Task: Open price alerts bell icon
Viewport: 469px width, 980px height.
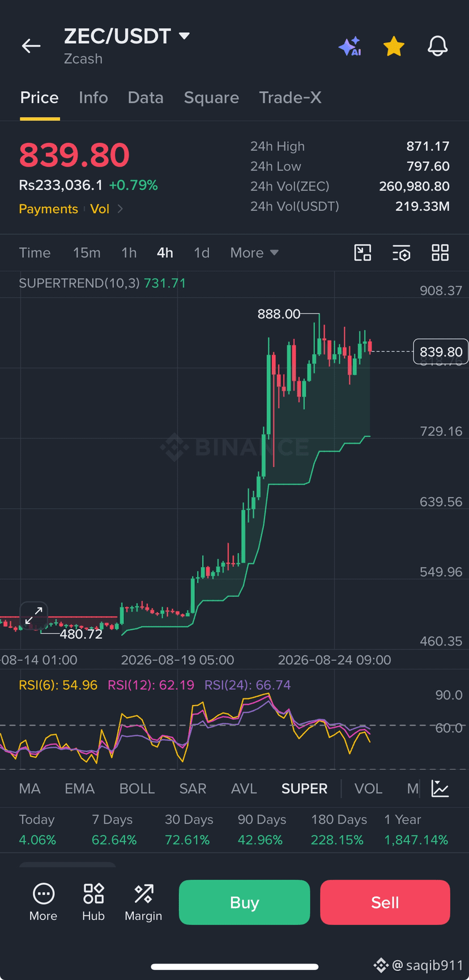Action: (x=437, y=46)
